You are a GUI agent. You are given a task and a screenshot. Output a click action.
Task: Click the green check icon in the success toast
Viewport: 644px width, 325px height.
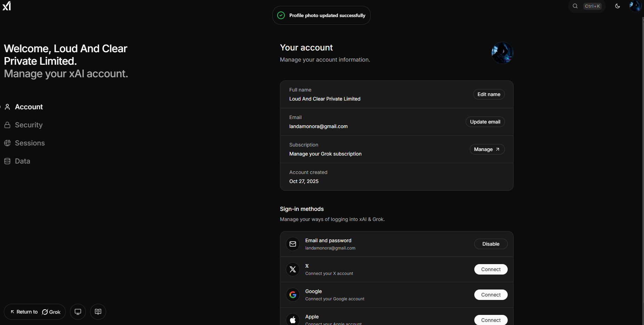281,15
